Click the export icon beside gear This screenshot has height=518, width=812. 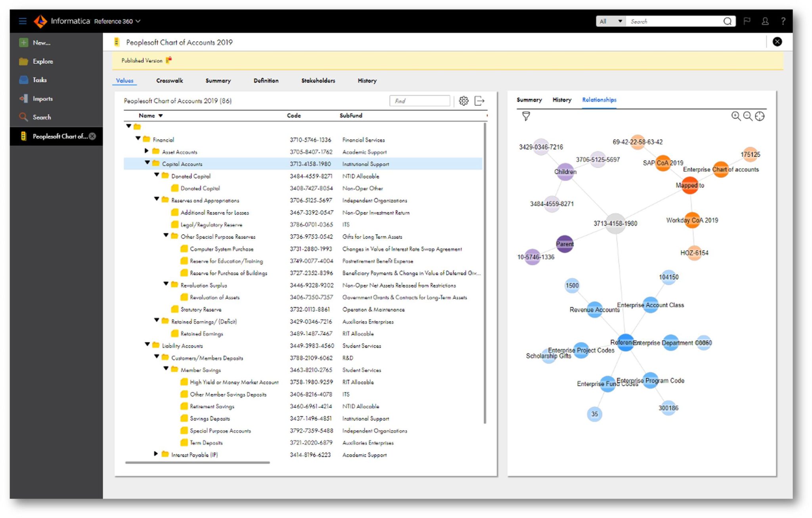[479, 101]
